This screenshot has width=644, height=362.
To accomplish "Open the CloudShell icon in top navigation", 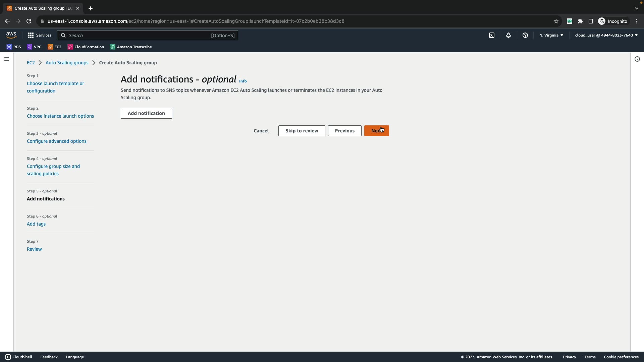I will point(491,35).
